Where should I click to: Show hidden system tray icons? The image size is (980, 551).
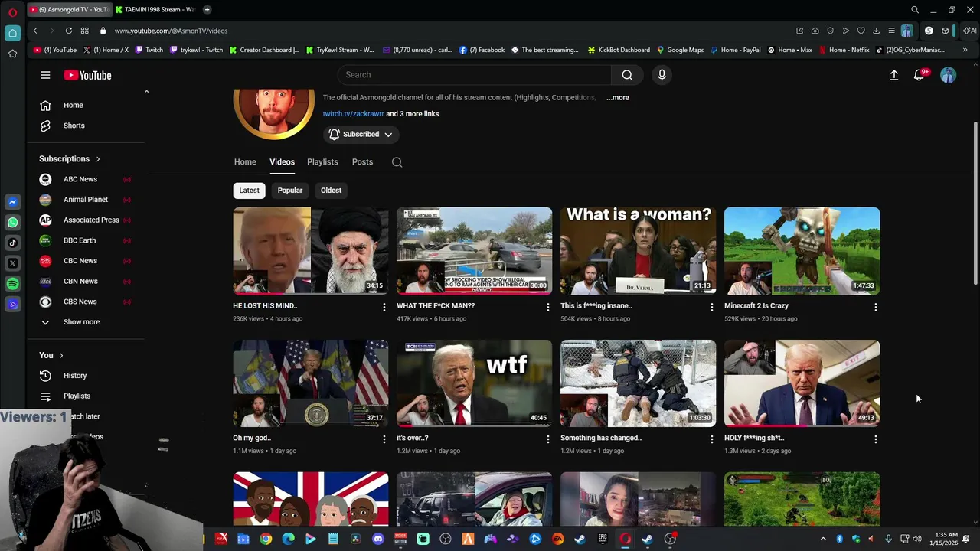[x=823, y=539]
